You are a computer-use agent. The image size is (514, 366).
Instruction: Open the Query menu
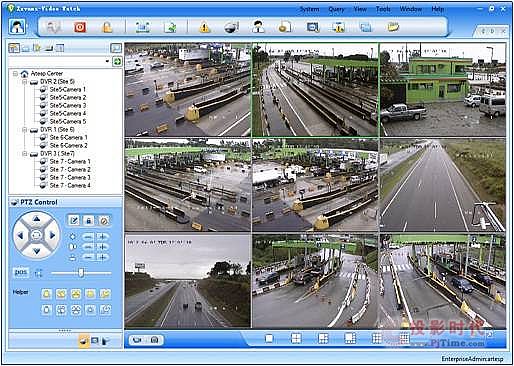pos(336,9)
